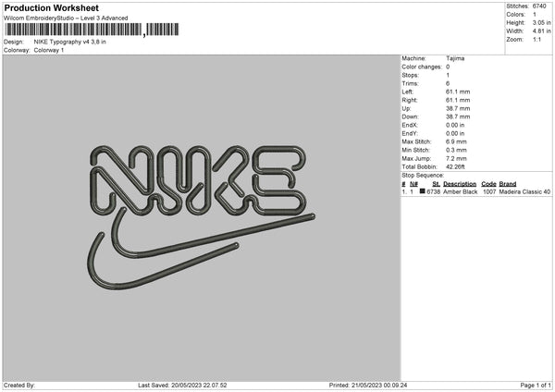Viewport: 555px width, 392px height.
Task: Click the NIKE lettering in the design preview
Action: click(198, 180)
